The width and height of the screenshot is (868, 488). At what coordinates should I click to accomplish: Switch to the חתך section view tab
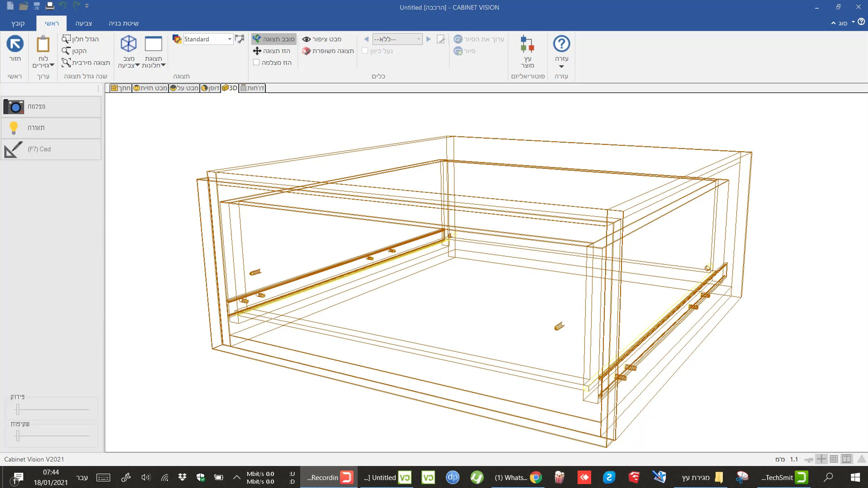click(121, 88)
